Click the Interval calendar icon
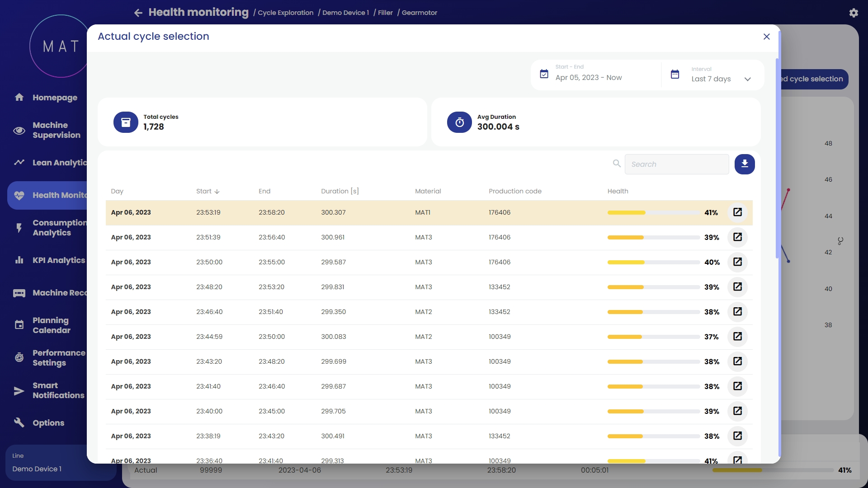Image resolution: width=868 pixels, height=488 pixels. click(x=675, y=75)
